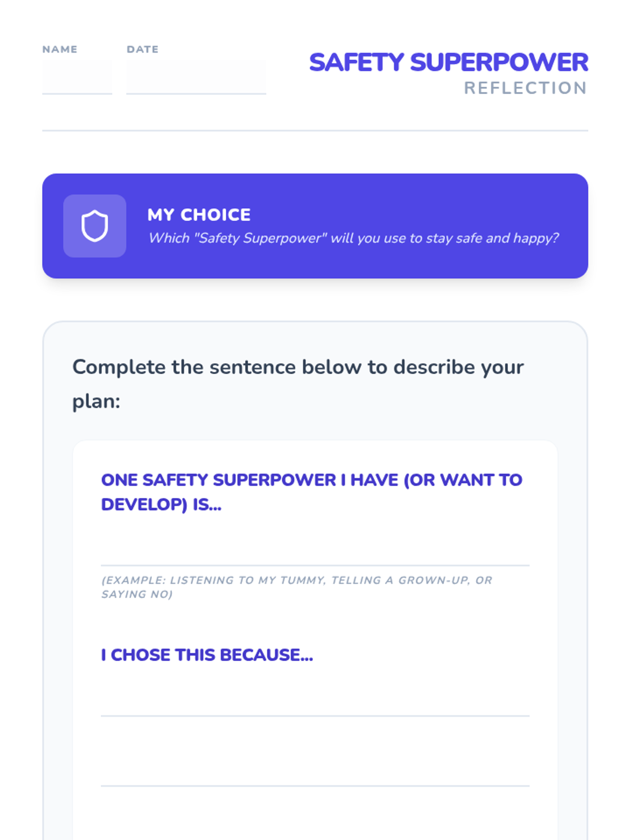Image resolution: width=630 pixels, height=840 pixels.
Task: Click the "One safety superpower I have" prompt
Action: click(x=312, y=480)
